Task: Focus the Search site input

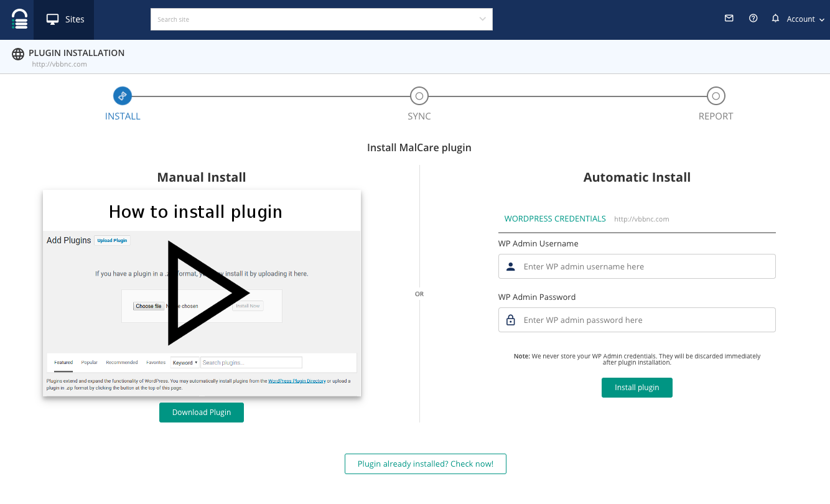Action: coord(322,19)
